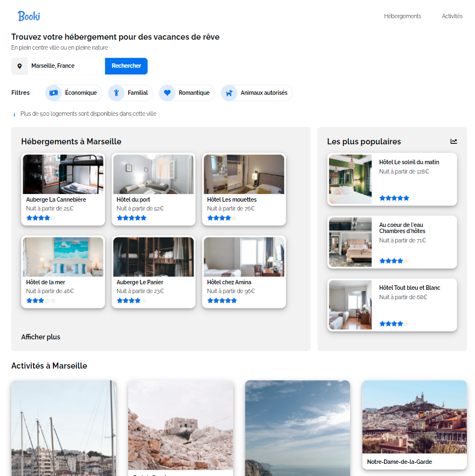Click star rating of Hôtel Tout bleu et Blanc

[394, 323]
